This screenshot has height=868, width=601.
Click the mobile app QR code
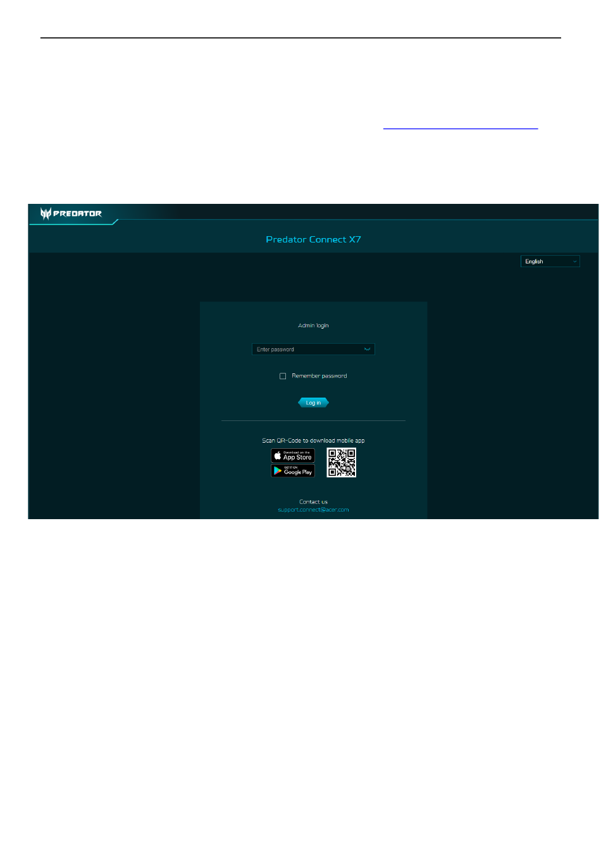click(342, 463)
